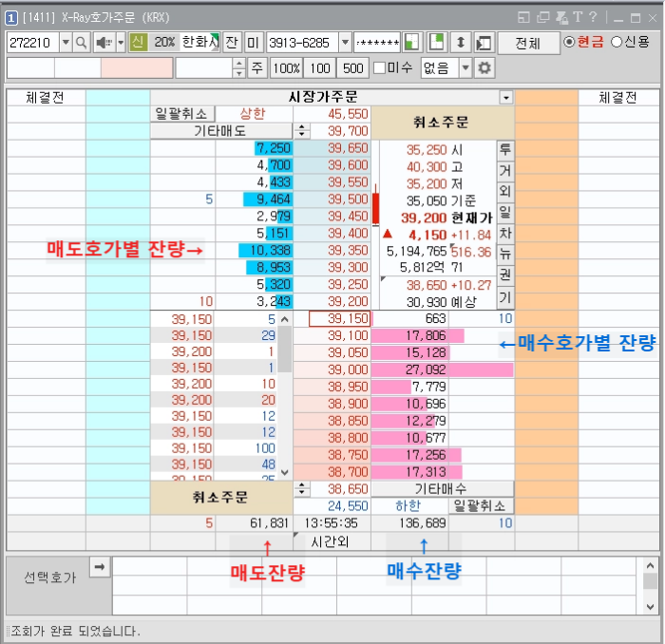Viewport: 665px width, 644px height.
Task: Select the 신용 credit radio button
Action: tap(617, 42)
